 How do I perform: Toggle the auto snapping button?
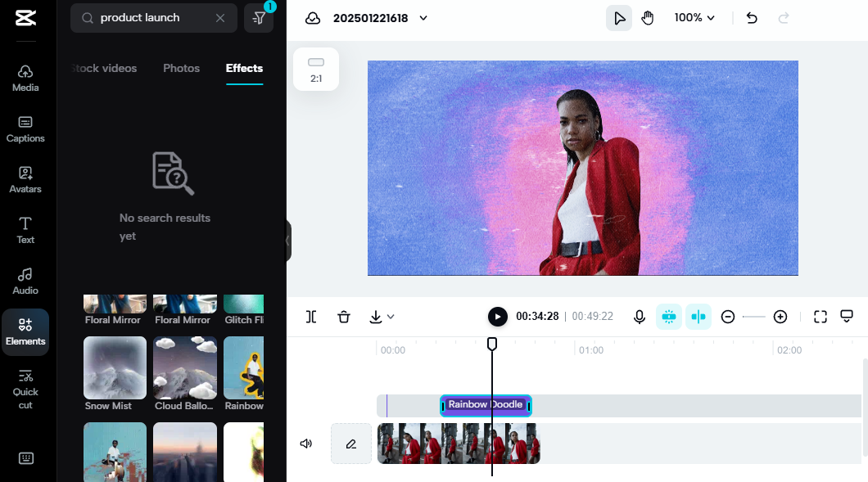[669, 317]
